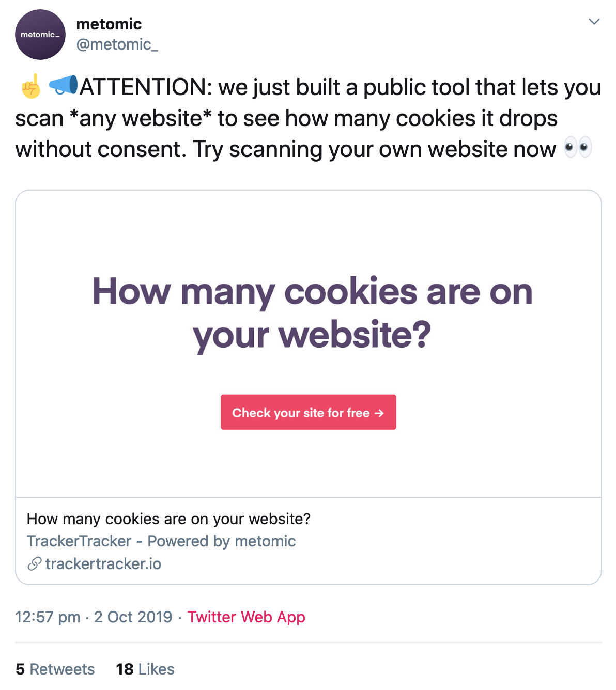
Task: Open the metomic profile avatar
Action: (x=40, y=35)
